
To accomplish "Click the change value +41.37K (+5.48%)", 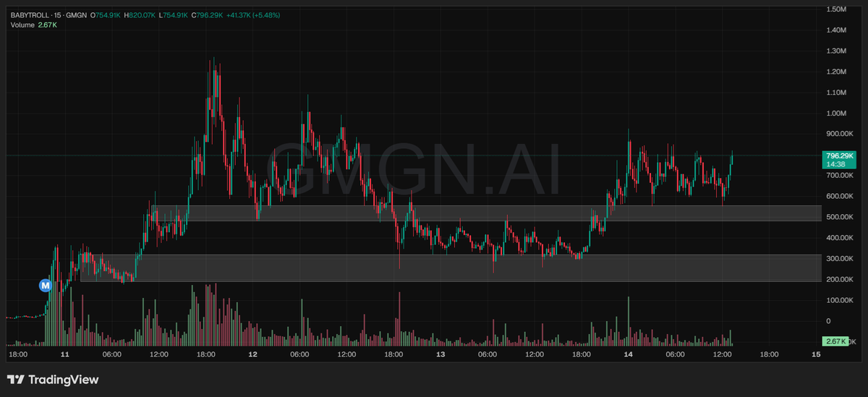I will click(254, 15).
